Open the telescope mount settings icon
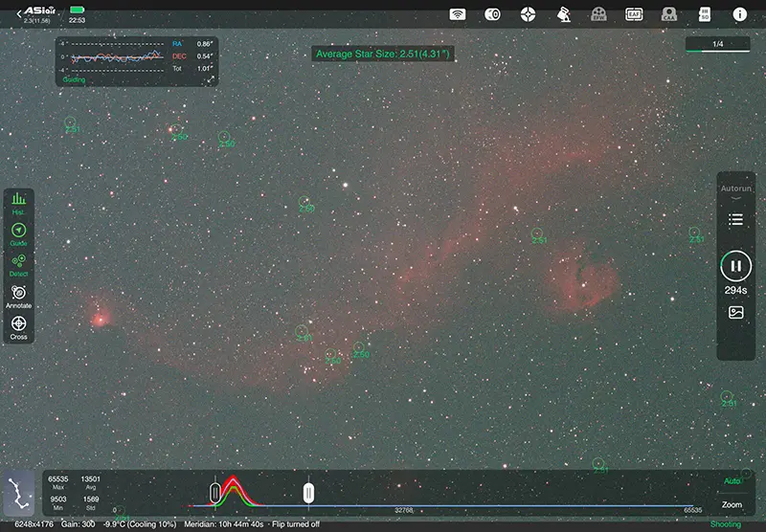The image size is (766, 532). [564, 14]
